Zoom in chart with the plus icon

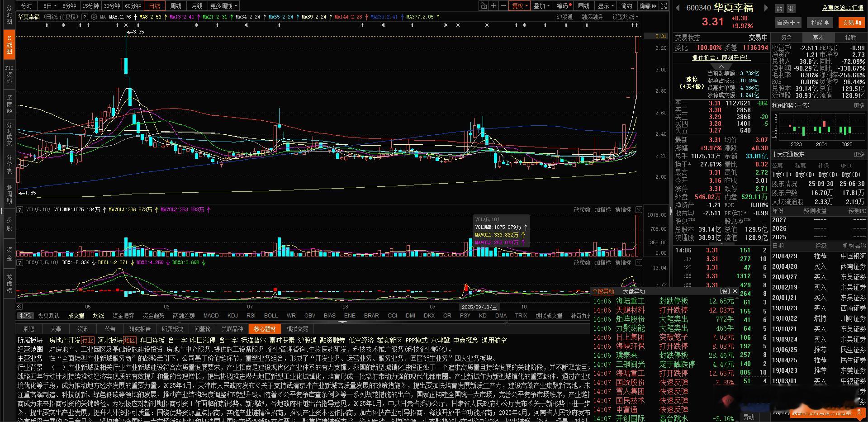pyautogui.click(x=494, y=6)
